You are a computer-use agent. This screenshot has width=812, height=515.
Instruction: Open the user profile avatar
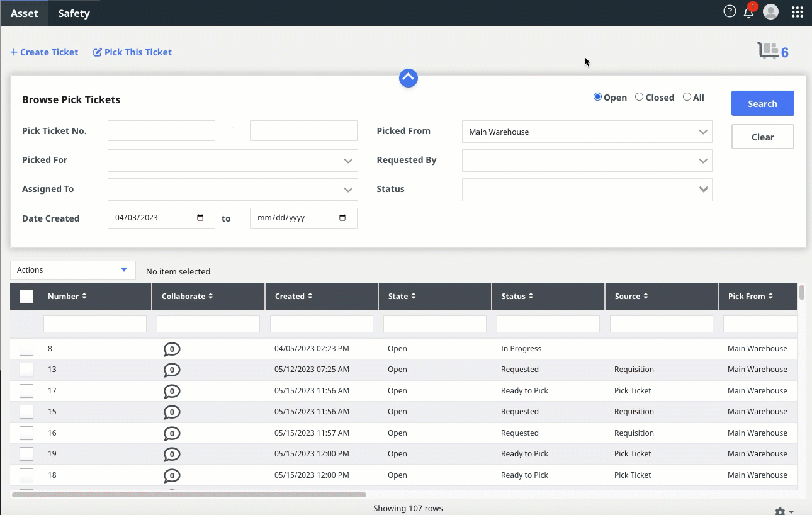[770, 11]
